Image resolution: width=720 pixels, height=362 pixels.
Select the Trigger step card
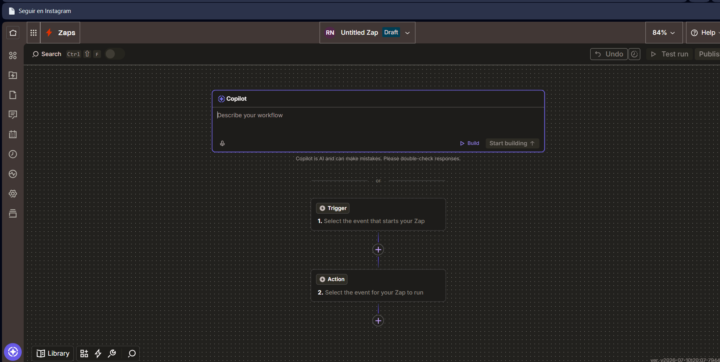click(x=378, y=215)
